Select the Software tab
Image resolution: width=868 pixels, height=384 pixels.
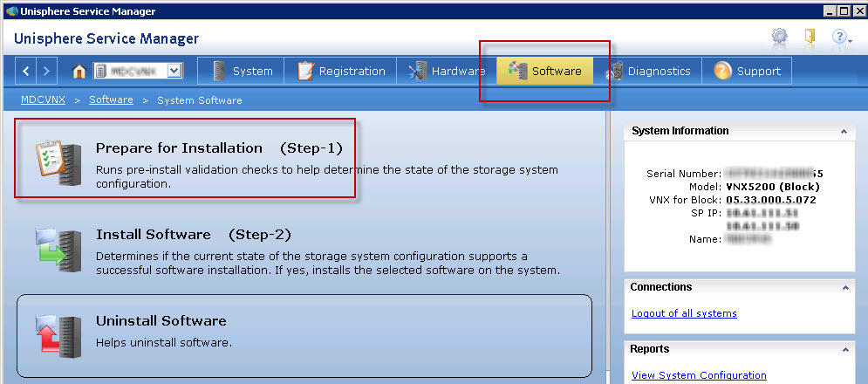point(544,71)
